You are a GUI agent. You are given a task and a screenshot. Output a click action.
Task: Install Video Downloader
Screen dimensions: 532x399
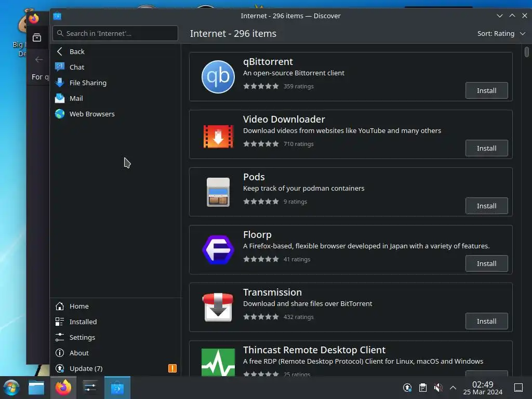click(486, 148)
